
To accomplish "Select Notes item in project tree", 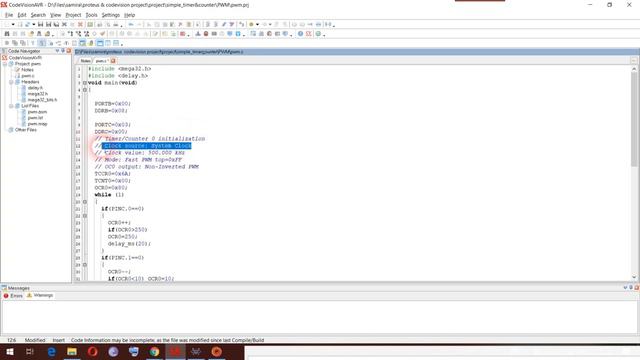I will [x=27, y=70].
